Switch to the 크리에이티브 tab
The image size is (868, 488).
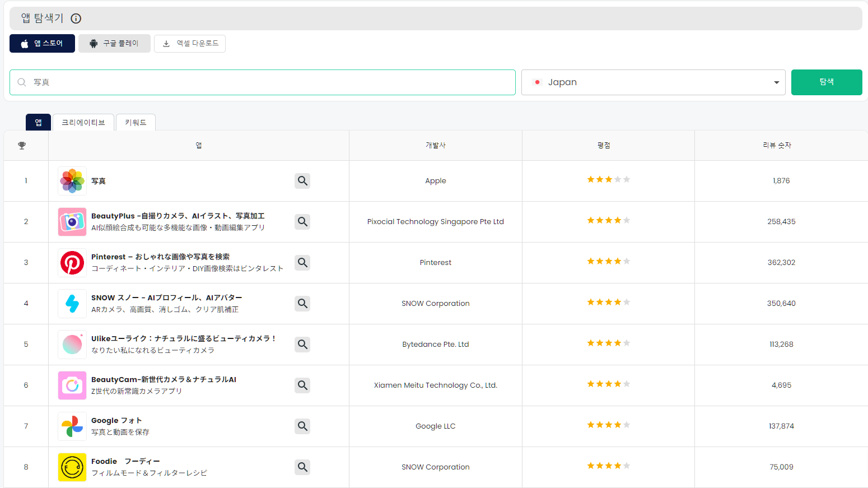(x=83, y=122)
